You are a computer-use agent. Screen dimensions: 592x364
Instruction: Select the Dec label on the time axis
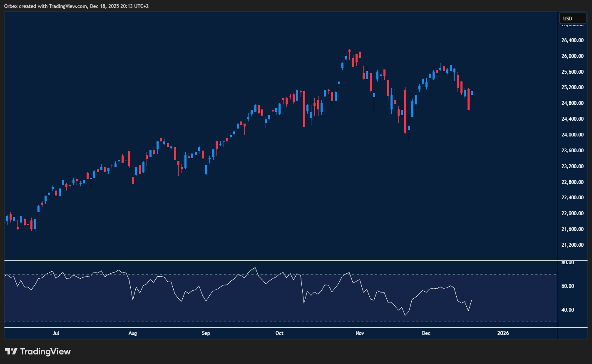click(426, 333)
